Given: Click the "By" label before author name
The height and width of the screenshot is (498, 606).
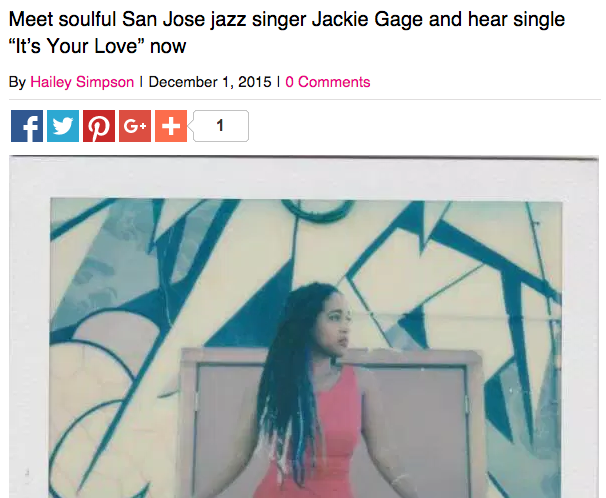Looking at the screenshot, I should coord(17,82).
